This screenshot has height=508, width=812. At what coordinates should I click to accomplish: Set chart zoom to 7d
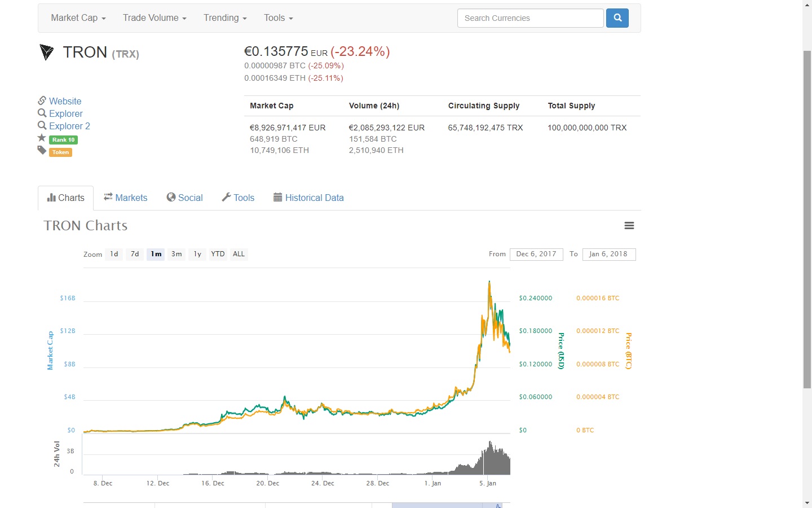pyautogui.click(x=135, y=254)
